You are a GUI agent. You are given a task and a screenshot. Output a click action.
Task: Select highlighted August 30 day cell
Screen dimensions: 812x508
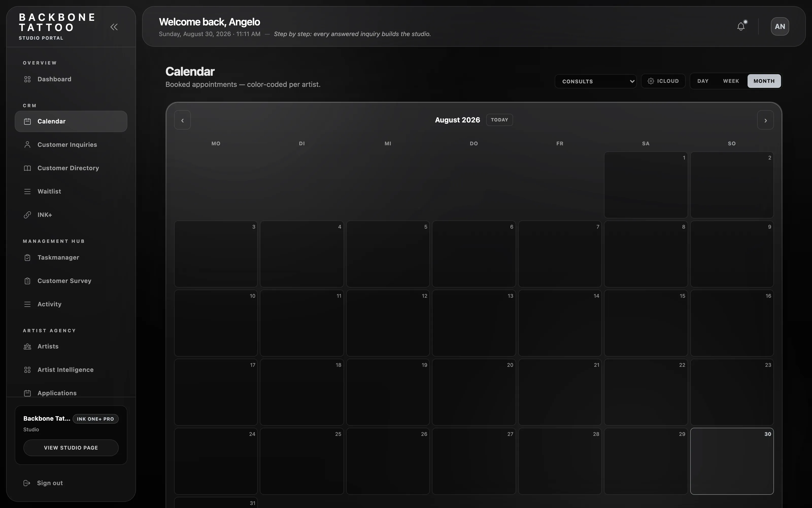(732, 461)
